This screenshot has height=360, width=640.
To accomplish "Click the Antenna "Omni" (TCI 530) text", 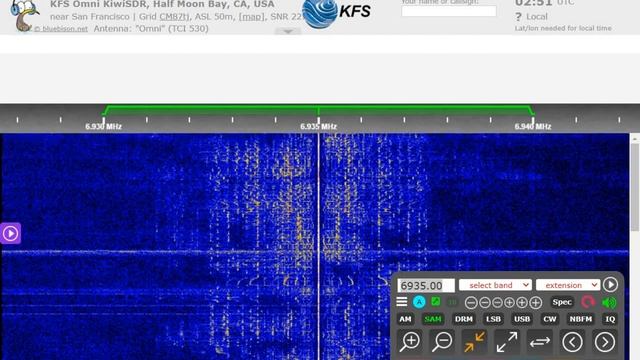I will (x=151, y=29).
